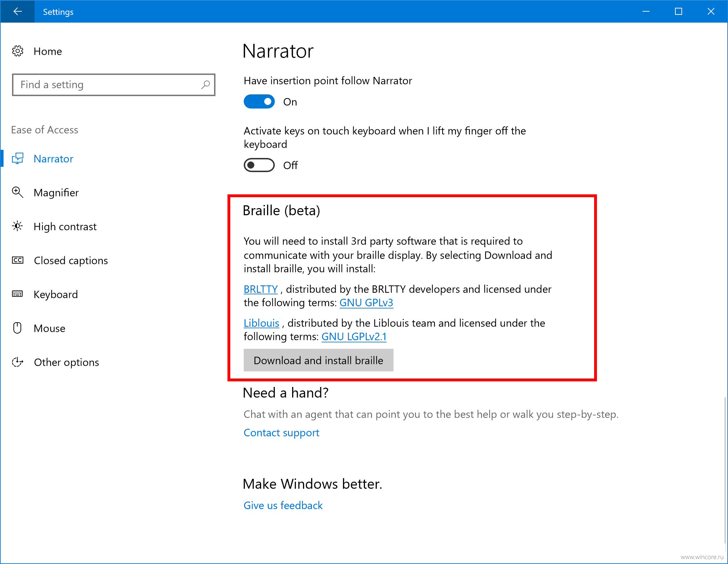The width and height of the screenshot is (728, 564).
Task: Switch to Keyboard settings
Action: (56, 294)
